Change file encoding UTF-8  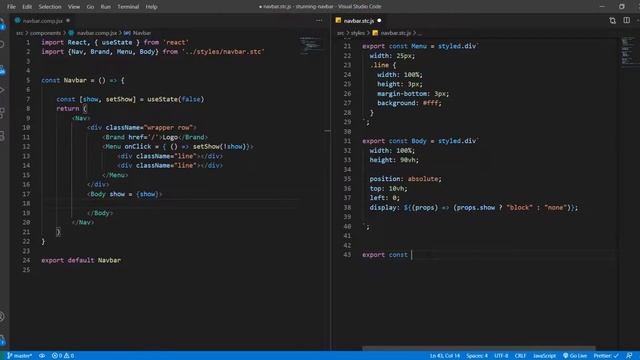click(x=501, y=356)
